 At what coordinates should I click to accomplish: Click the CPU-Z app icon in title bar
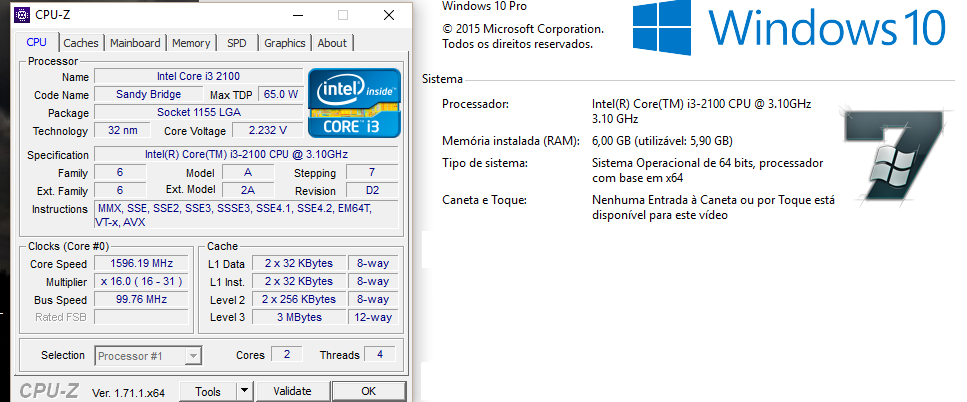click(22, 15)
